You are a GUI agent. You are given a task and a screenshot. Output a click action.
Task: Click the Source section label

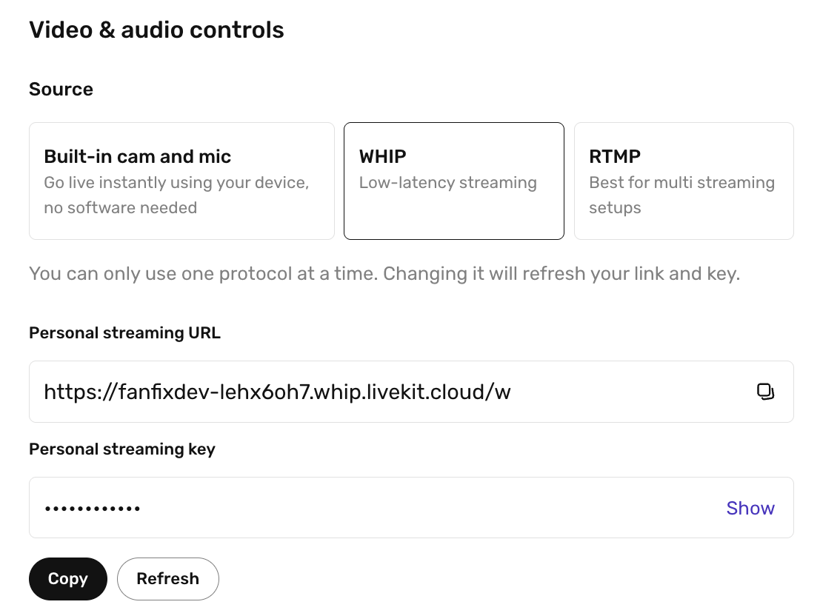(61, 90)
